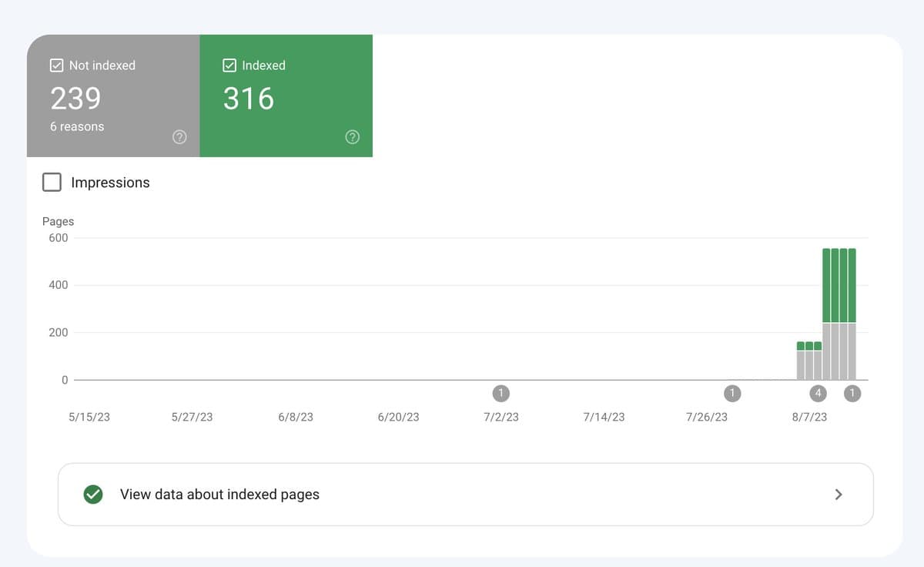This screenshot has width=924, height=567.
Task: Select annotation marker 1 near 7/2/23
Action: coord(500,394)
